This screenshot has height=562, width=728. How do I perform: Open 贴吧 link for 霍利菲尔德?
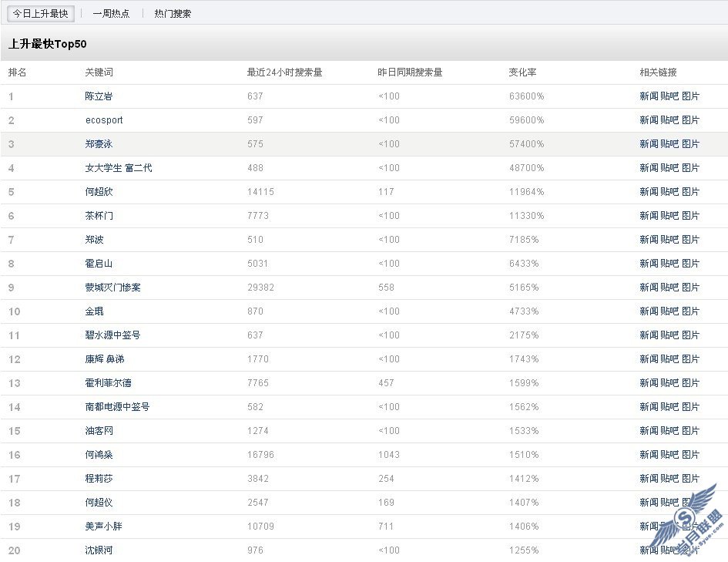(x=669, y=383)
